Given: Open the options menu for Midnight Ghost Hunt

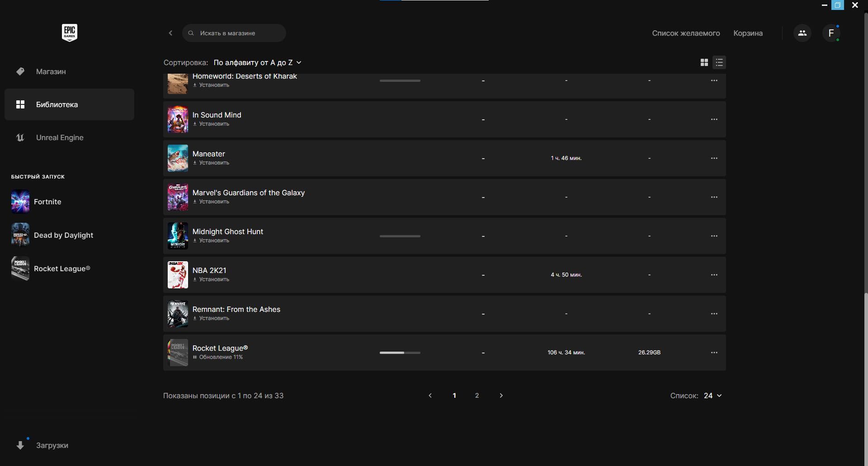Looking at the screenshot, I should tap(714, 236).
